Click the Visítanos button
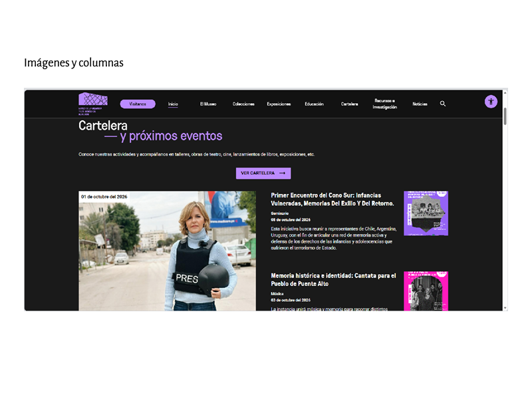Image resolution: width=532 pixels, height=399 pixels. point(138,104)
